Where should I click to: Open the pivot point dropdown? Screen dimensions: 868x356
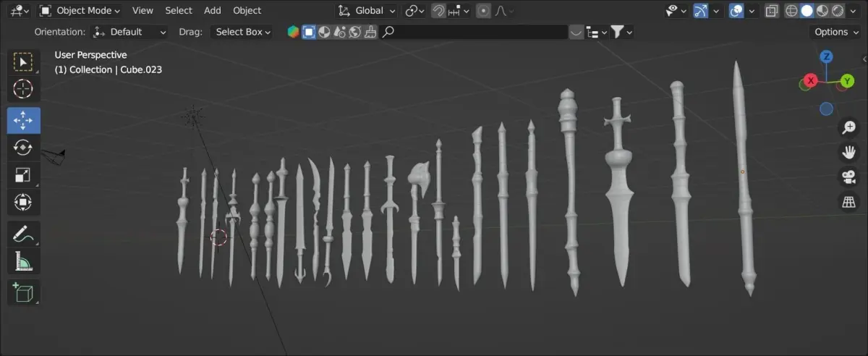(x=414, y=11)
